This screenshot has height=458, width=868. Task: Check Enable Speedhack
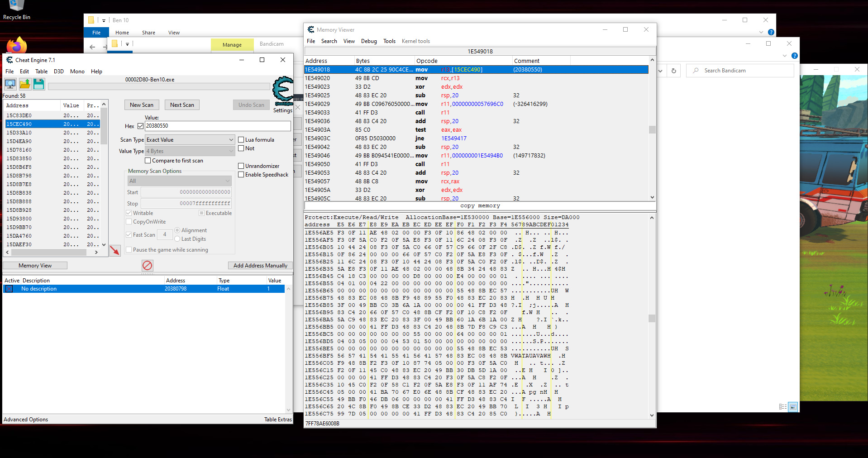(x=241, y=175)
